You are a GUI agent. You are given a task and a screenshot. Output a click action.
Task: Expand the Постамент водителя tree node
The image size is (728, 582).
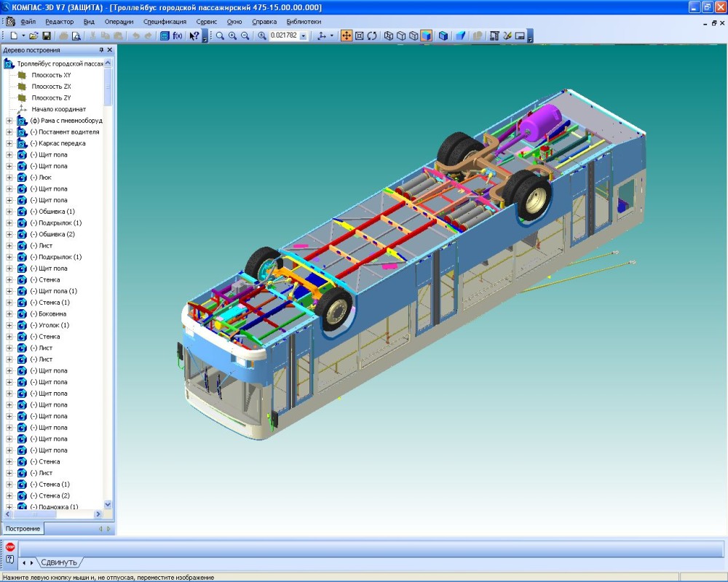click(x=9, y=132)
